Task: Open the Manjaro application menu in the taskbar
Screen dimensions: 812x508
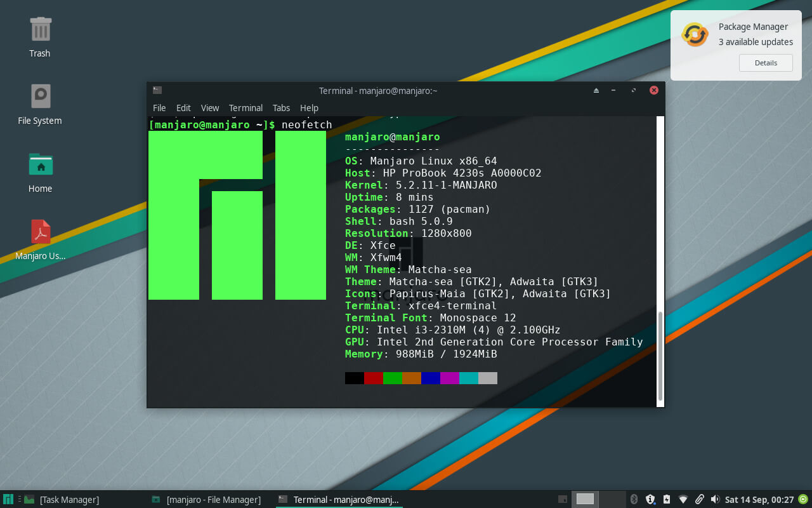Action: [x=8, y=499]
